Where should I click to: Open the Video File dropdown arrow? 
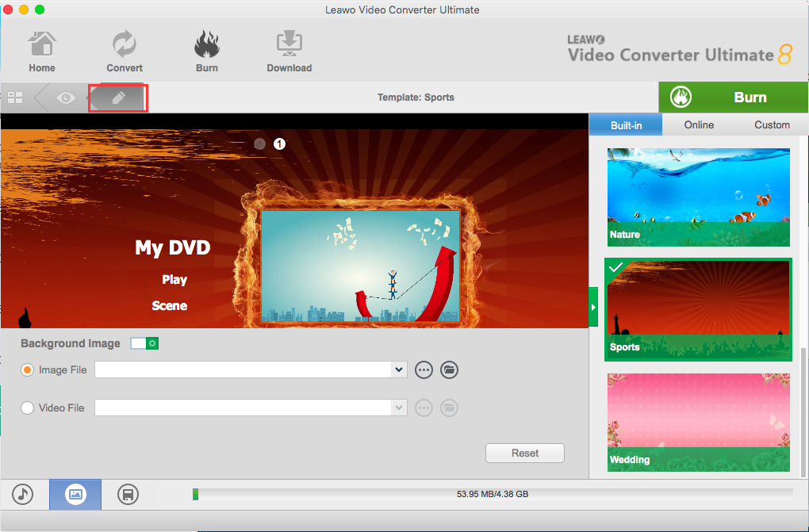(x=398, y=408)
